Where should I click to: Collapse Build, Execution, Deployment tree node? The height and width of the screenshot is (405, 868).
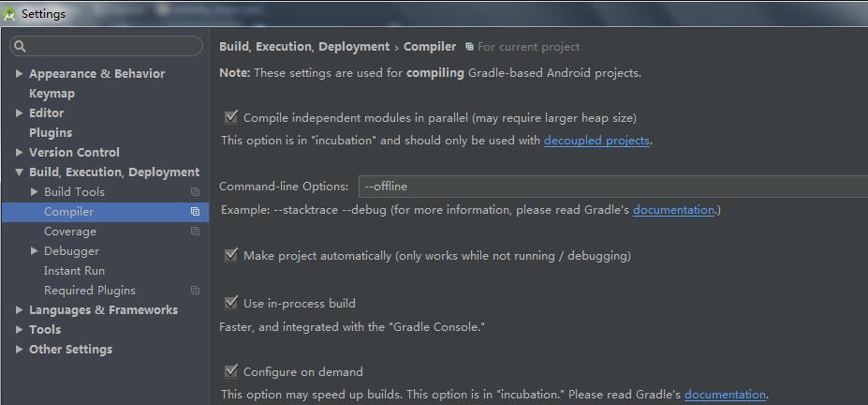pyautogui.click(x=20, y=172)
